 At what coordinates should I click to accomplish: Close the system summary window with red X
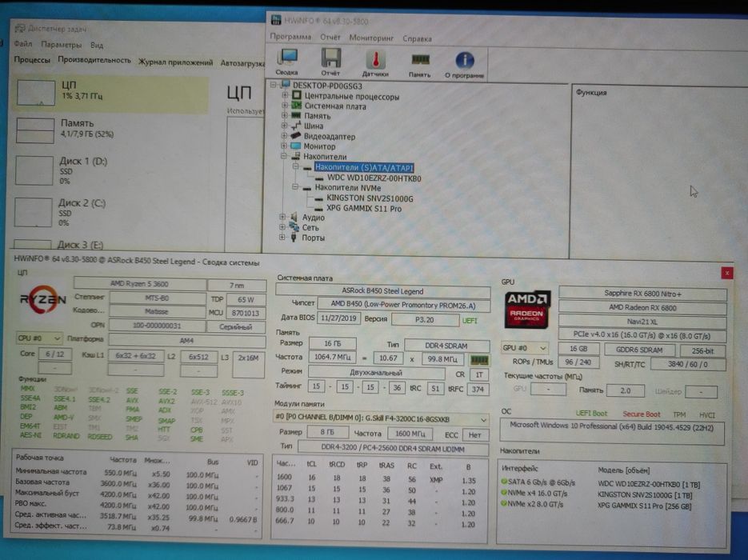(x=727, y=273)
